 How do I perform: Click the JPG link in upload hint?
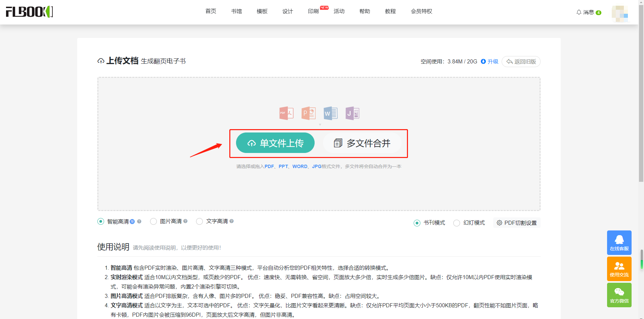point(317,166)
